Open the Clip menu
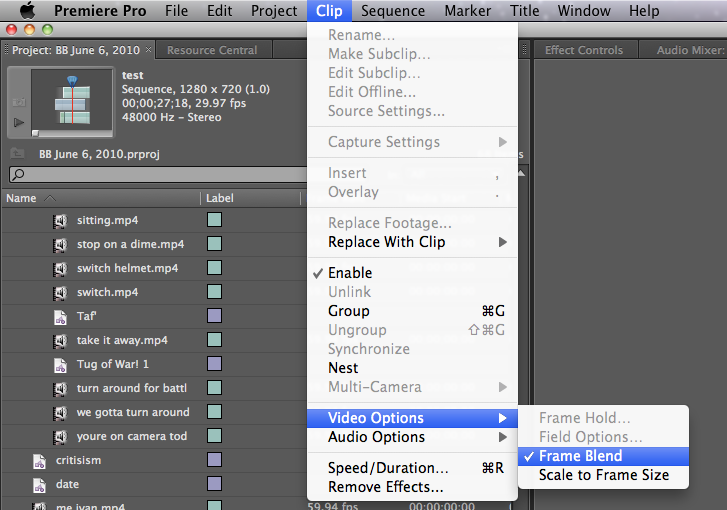 point(329,11)
